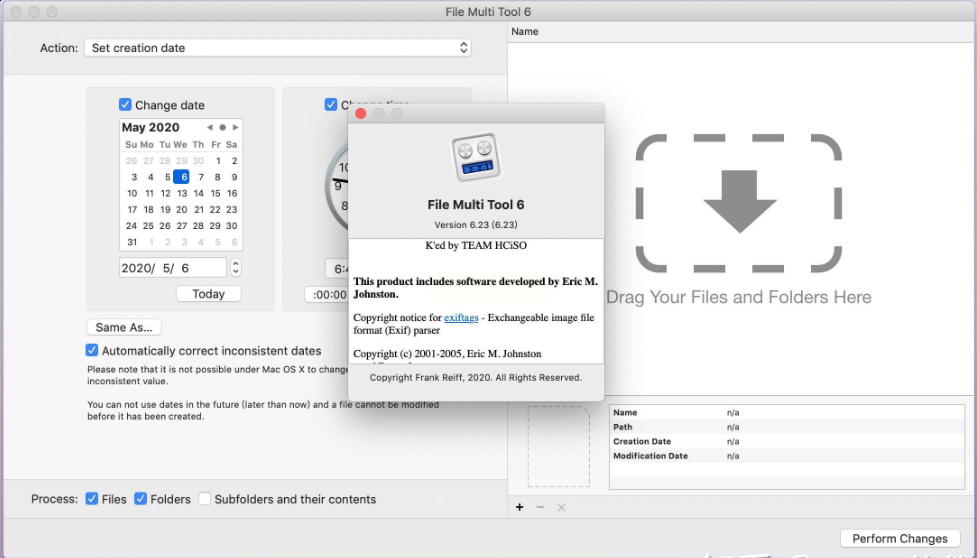Click the Modification Date info row
Screen dimensions: 977x558
pyautogui.click(x=787, y=456)
